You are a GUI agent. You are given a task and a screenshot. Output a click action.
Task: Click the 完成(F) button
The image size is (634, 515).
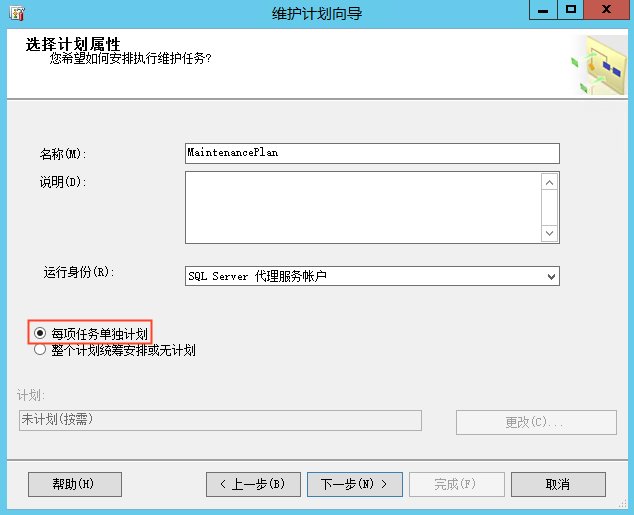[456, 484]
